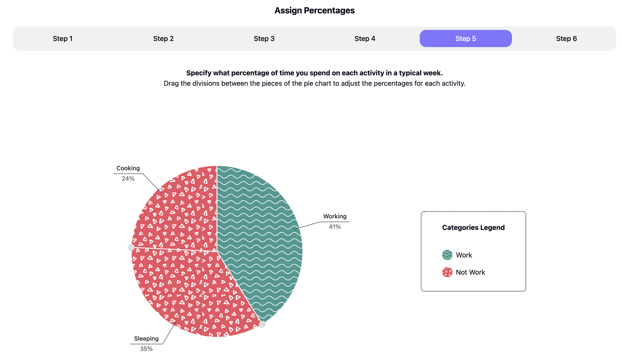Click the Sleeping label text

click(146, 338)
